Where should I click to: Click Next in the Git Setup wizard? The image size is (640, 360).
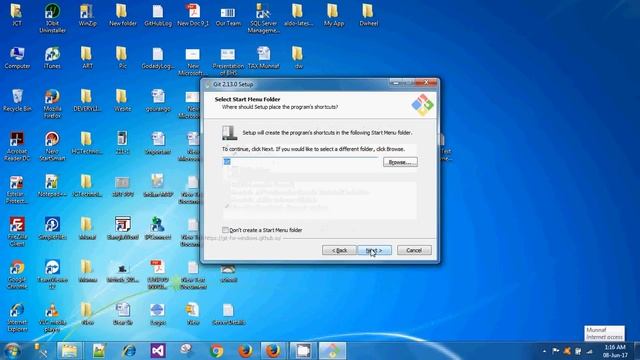click(x=374, y=250)
